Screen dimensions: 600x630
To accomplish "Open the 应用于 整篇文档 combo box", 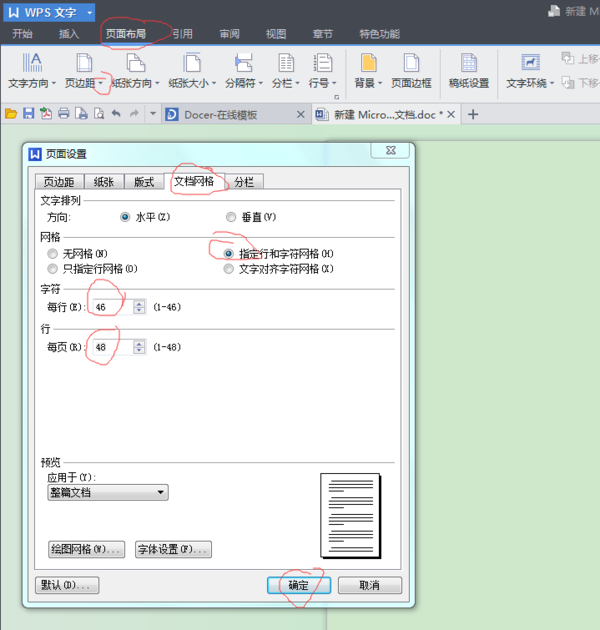I will tap(108, 492).
